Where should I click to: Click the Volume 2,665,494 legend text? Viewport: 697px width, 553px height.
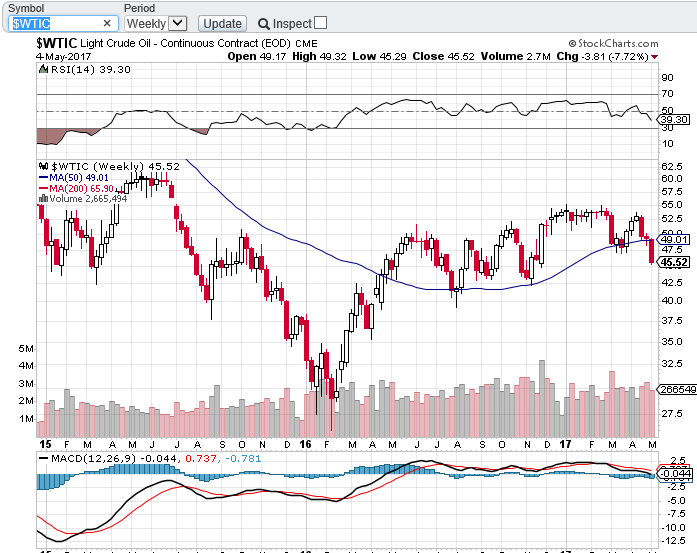click(x=88, y=198)
